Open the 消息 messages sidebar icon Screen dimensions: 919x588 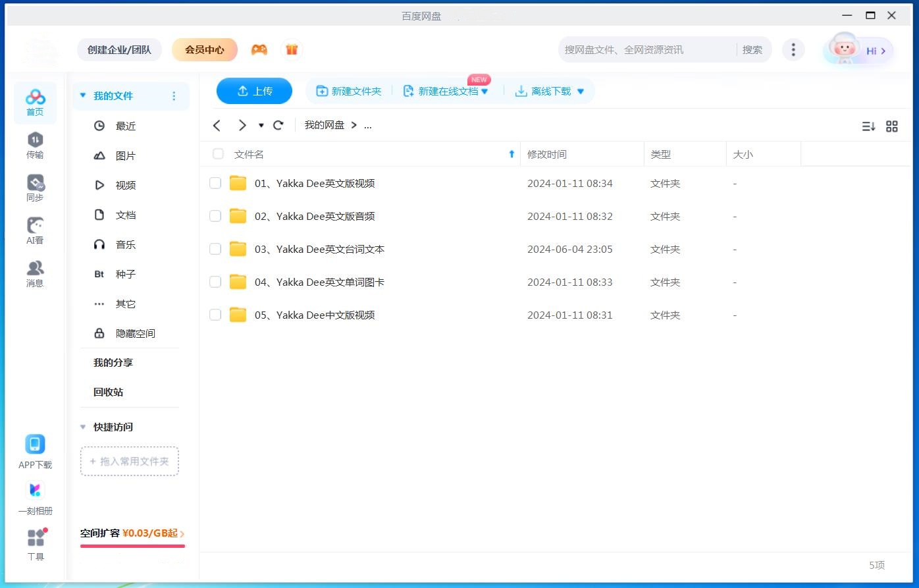[x=35, y=274]
